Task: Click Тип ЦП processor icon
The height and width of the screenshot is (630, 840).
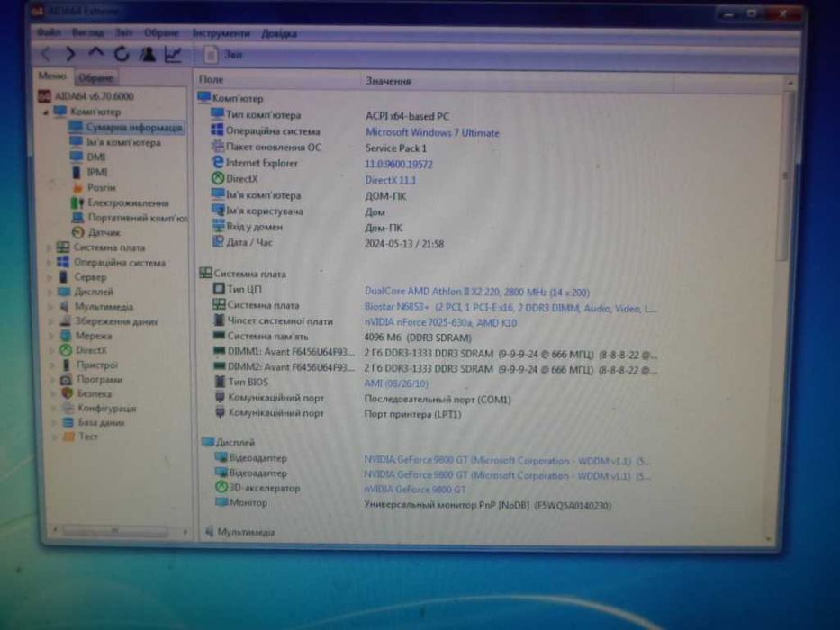Action: click(219, 288)
